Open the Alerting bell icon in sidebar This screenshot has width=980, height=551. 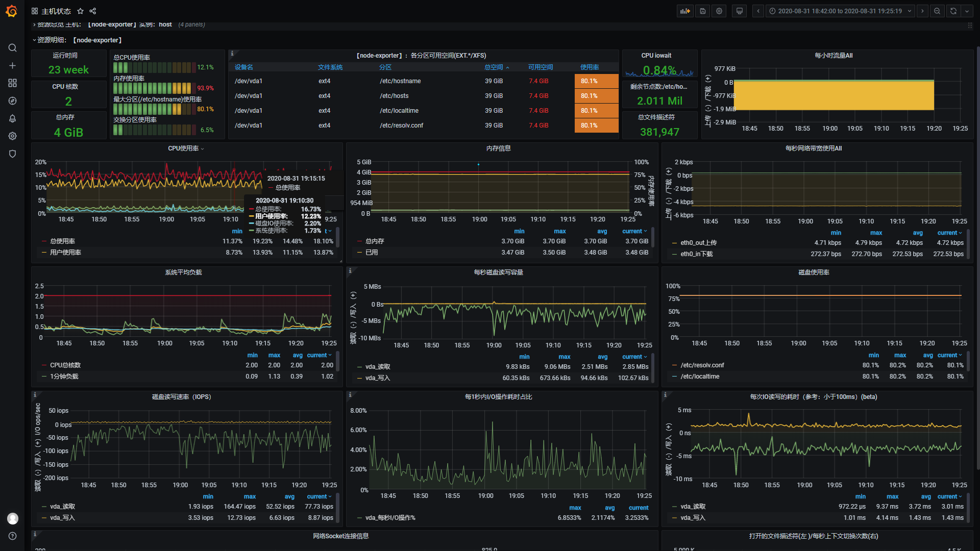(13, 118)
